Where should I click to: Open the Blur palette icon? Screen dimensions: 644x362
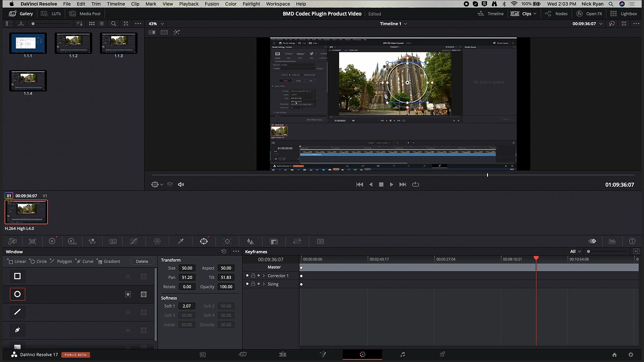(x=250, y=241)
